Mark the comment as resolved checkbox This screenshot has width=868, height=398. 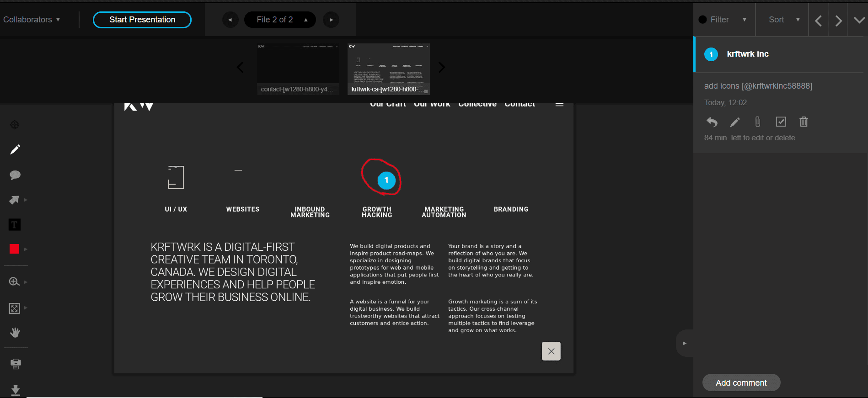point(781,122)
